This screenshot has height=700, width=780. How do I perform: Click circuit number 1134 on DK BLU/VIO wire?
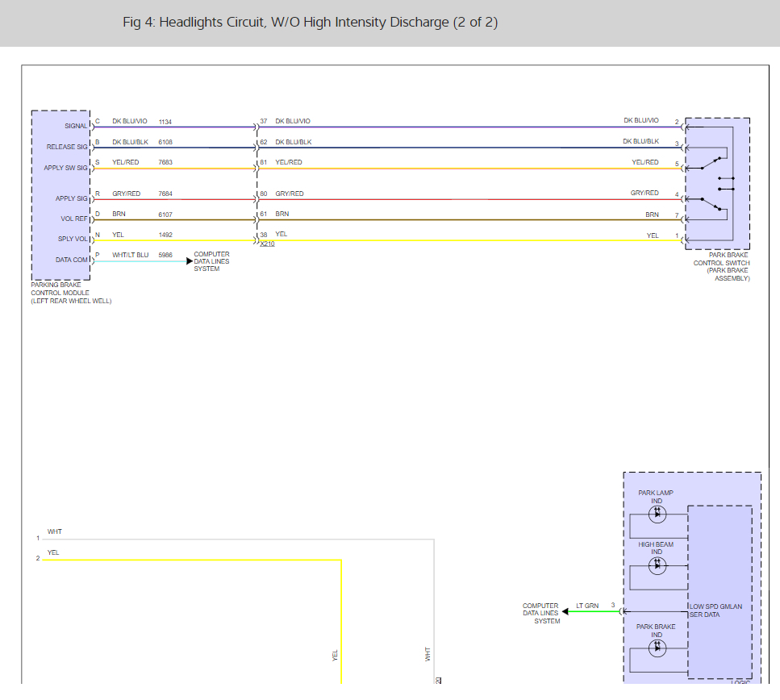165,122
